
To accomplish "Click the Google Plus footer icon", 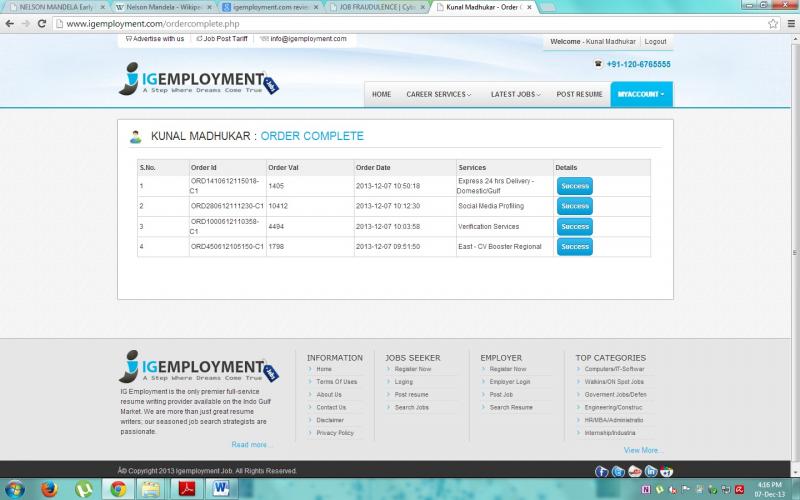I will (x=666, y=471).
